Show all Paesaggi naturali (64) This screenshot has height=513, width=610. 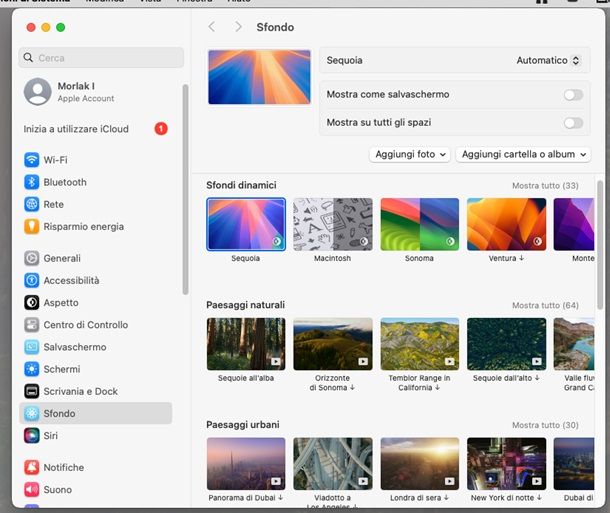(545, 305)
